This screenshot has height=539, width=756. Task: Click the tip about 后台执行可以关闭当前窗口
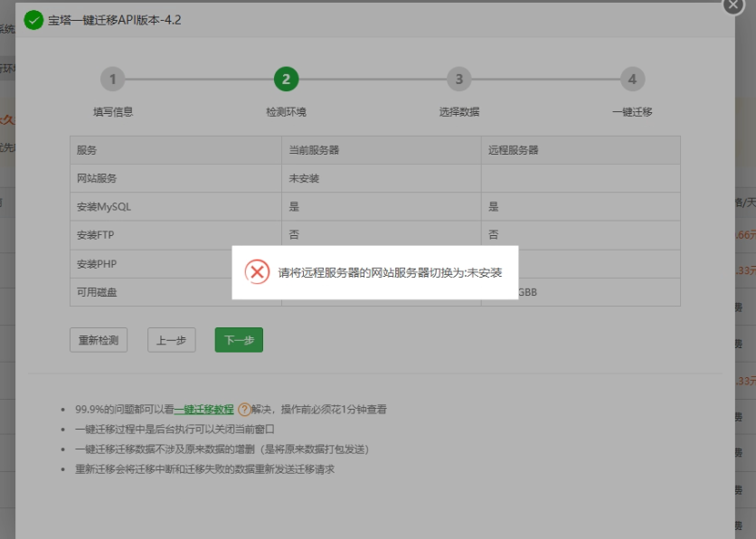click(x=175, y=429)
